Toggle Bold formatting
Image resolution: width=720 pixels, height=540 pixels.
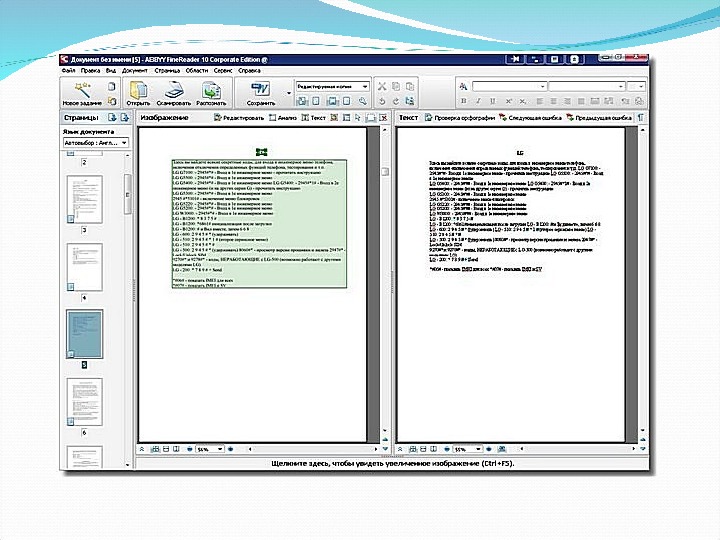[463, 101]
